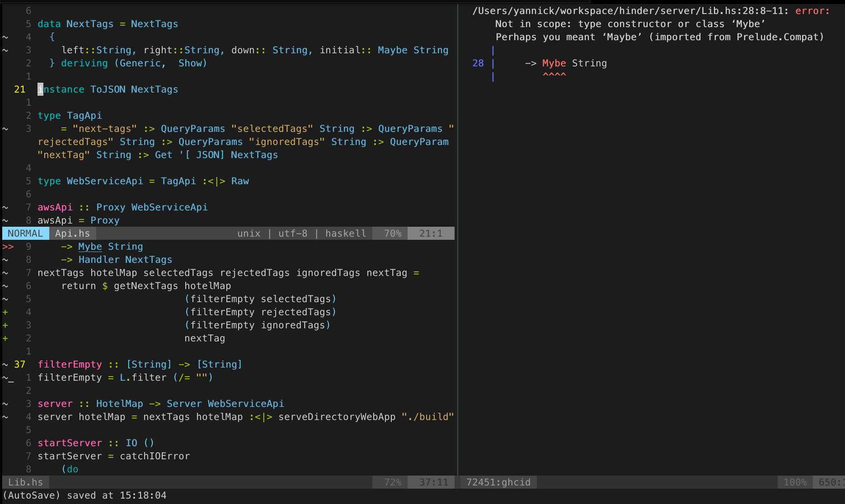Focus the 72451:ghcid terminal status label
The width and height of the screenshot is (845, 504).
(x=498, y=482)
